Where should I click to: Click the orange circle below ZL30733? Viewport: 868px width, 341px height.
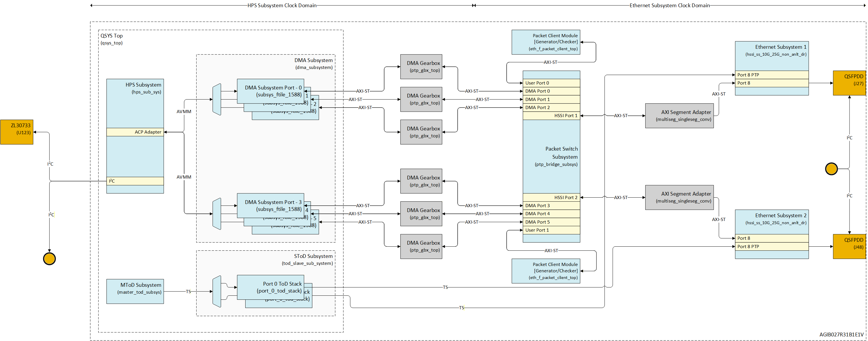point(49,259)
